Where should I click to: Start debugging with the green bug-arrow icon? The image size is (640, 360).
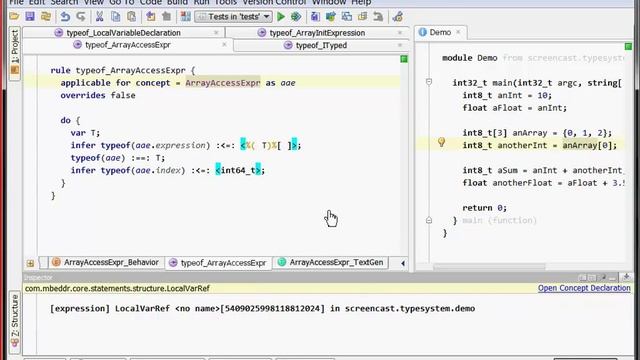(296, 16)
